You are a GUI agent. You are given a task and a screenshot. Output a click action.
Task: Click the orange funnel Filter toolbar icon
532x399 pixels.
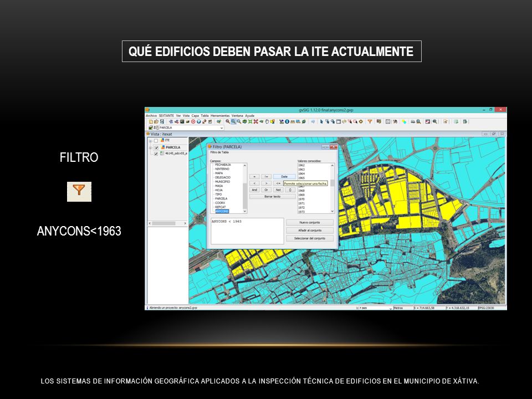pyautogui.click(x=370, y=121)
